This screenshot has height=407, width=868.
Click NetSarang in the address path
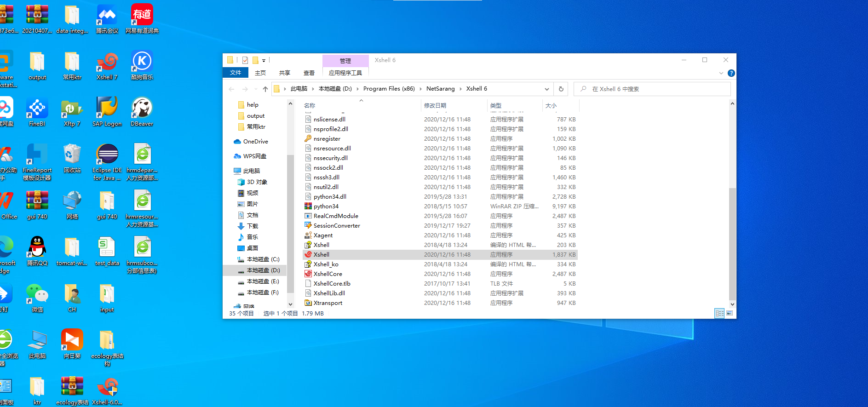[x=440, y=89]
